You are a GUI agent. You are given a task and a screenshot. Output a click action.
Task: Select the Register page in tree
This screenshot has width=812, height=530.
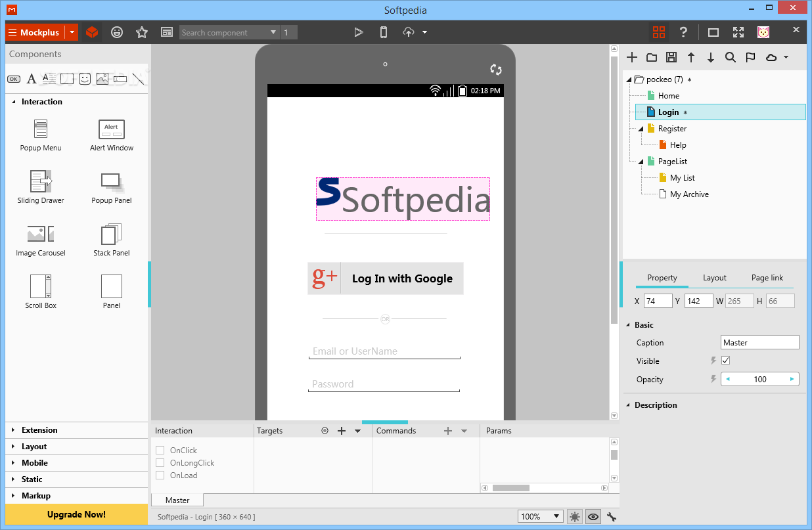672,129
